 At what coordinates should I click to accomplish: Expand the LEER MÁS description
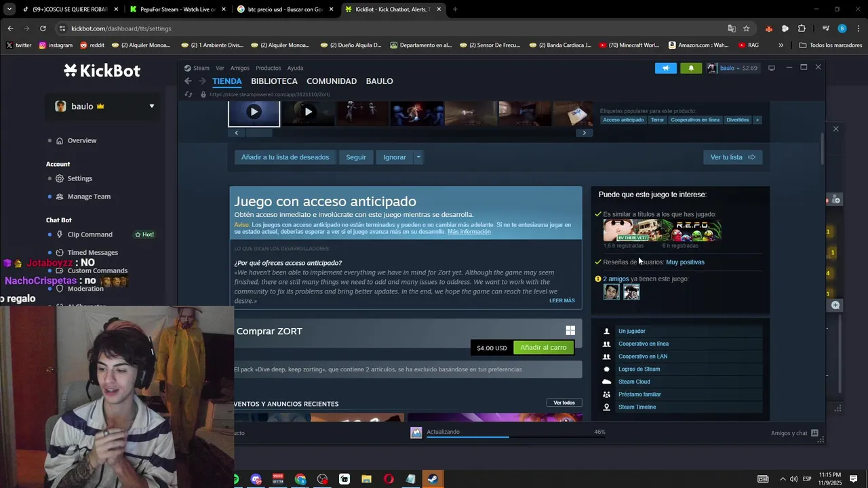561,300
